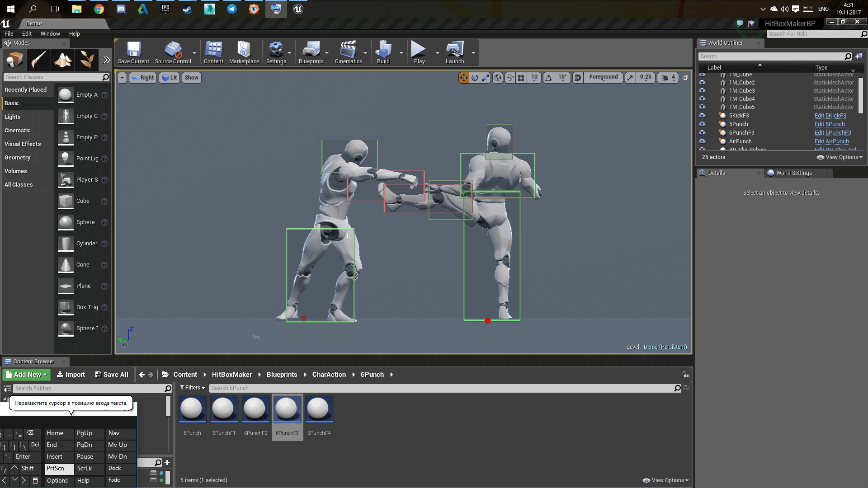The width and height of the screenshot is (868, 488).
Task: Click the Edit 5Punch link
Action: point(830,124)
